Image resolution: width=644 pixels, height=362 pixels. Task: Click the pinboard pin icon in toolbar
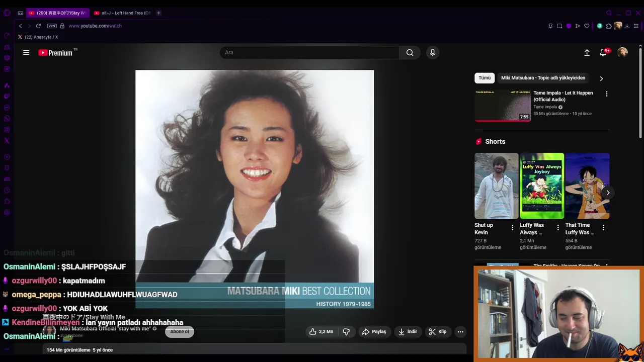click(550, 26)
